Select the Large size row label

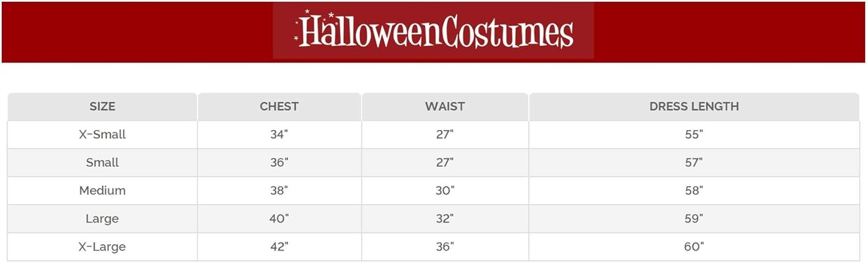102,218
